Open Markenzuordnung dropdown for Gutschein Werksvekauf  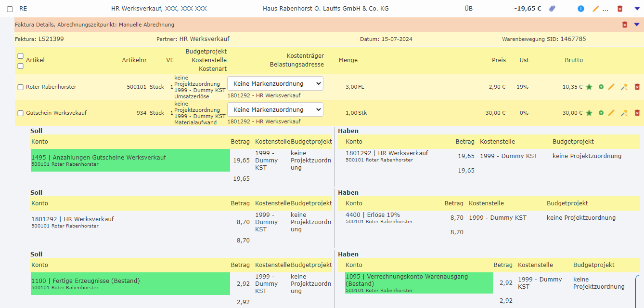click(275, 109)
